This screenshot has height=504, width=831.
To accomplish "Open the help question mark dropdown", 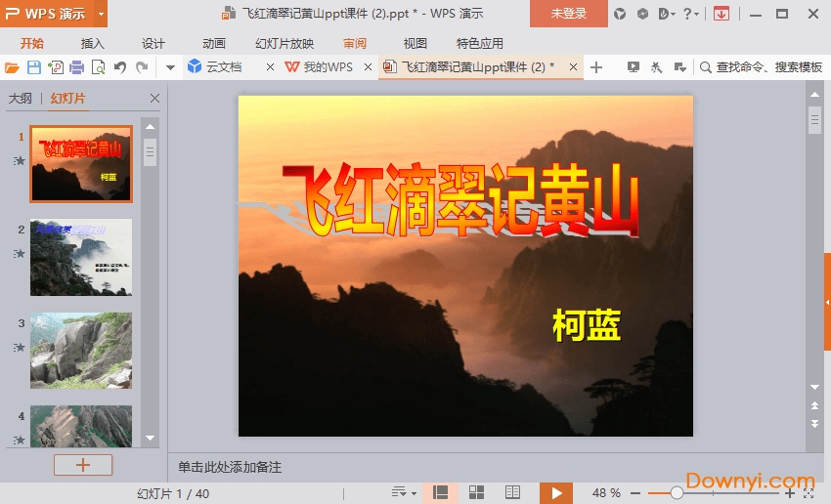I will (x=690, y=14).
